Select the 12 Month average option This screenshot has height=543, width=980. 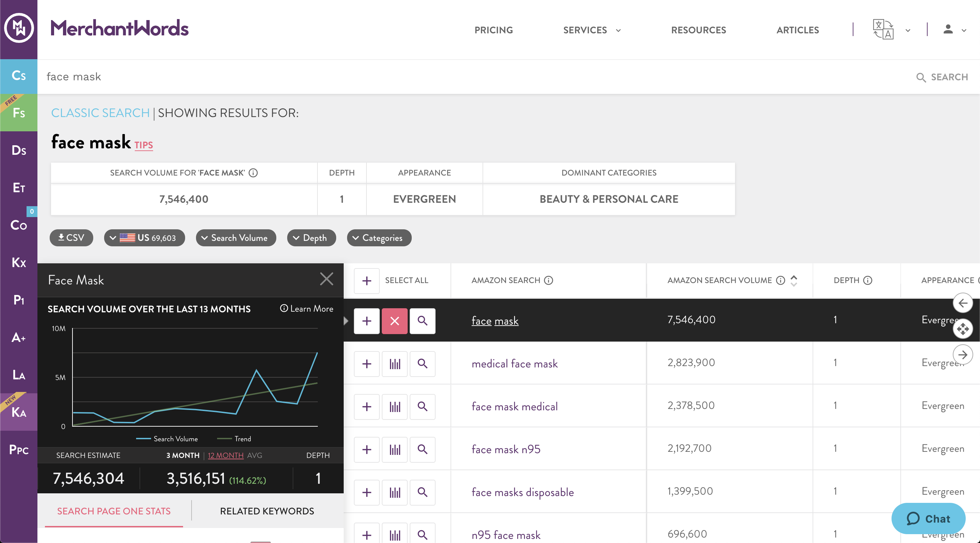point(226,455)
